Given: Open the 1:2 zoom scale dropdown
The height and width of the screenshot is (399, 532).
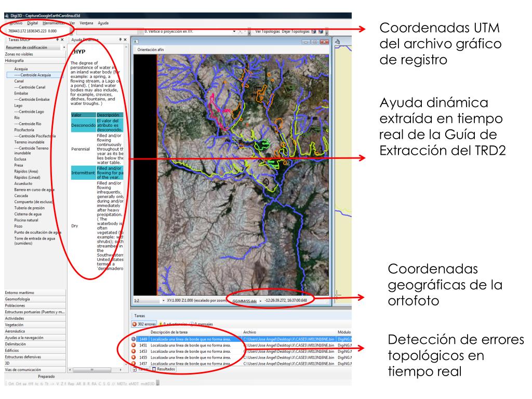Looking at the screenshot, I should [163, 301].
